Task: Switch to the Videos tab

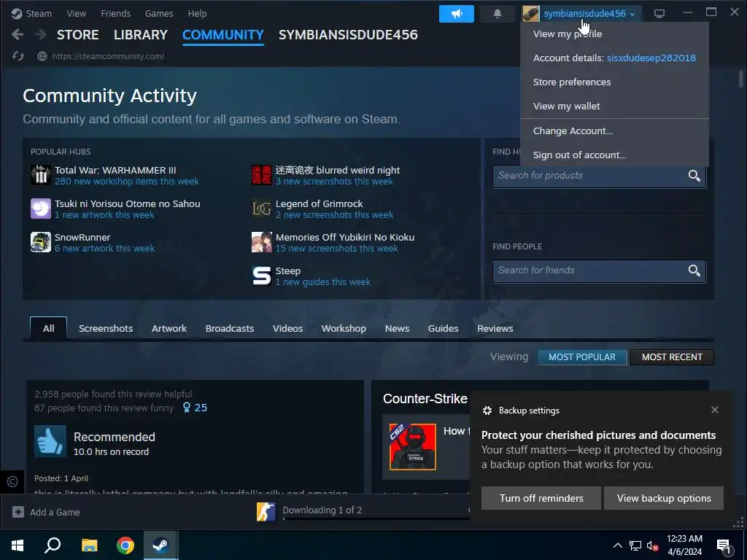Action: [287, 329]
